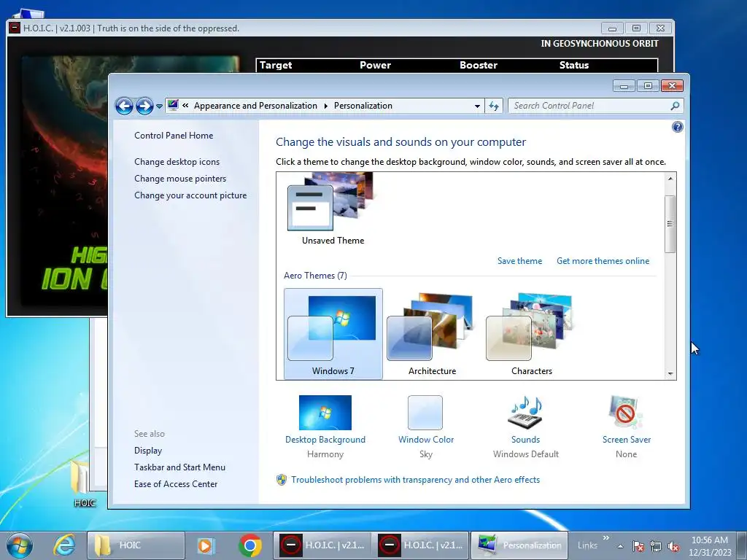The width and height of the screenshot is (747, 560).
Task: Open Change your account picture
Action: click(190, 195)
